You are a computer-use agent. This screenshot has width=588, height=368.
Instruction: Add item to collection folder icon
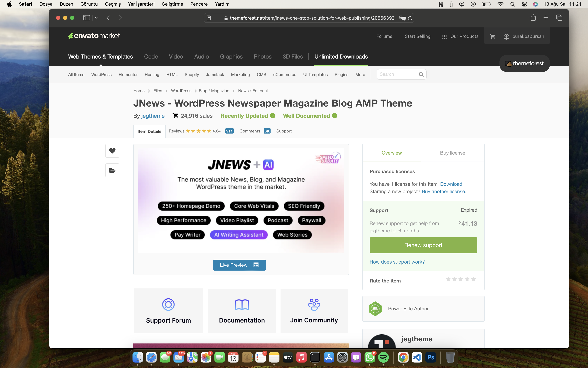click(112, 170)
